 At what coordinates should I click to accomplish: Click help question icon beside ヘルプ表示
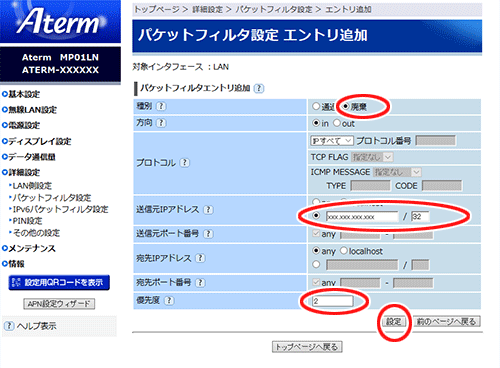pos(9,326)
